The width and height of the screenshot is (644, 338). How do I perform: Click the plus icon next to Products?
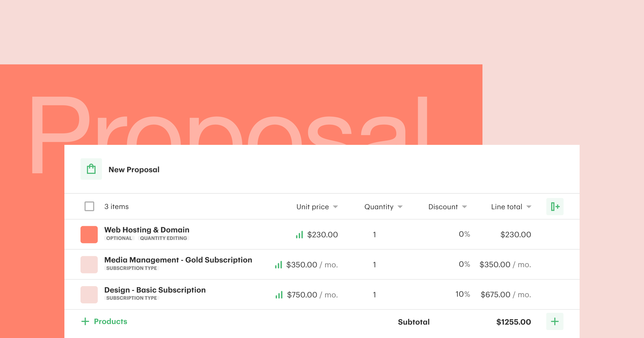click(x=85, y=321)
